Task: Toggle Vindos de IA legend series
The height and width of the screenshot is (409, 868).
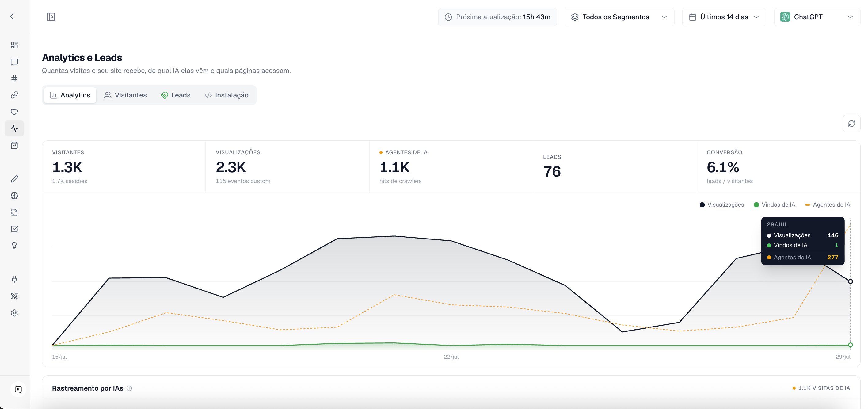Action: click(x=774, y=205)
